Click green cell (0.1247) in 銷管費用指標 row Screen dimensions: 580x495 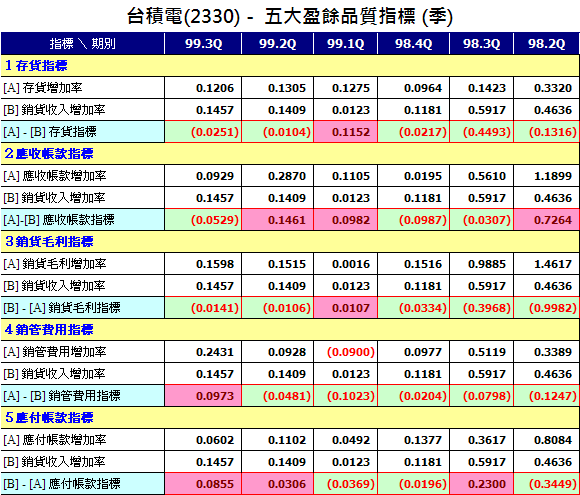pyautogui.click(x=546, y=396)
